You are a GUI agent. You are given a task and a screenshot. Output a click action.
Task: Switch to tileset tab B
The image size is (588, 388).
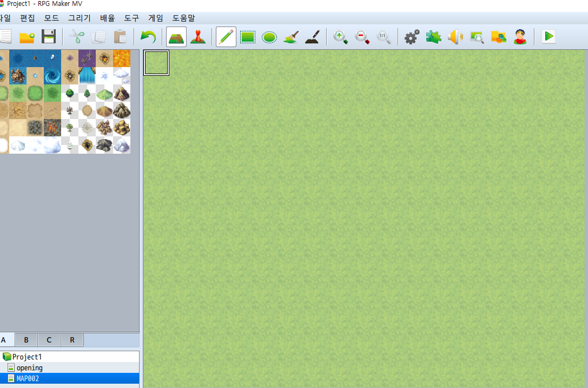point(27,340)
